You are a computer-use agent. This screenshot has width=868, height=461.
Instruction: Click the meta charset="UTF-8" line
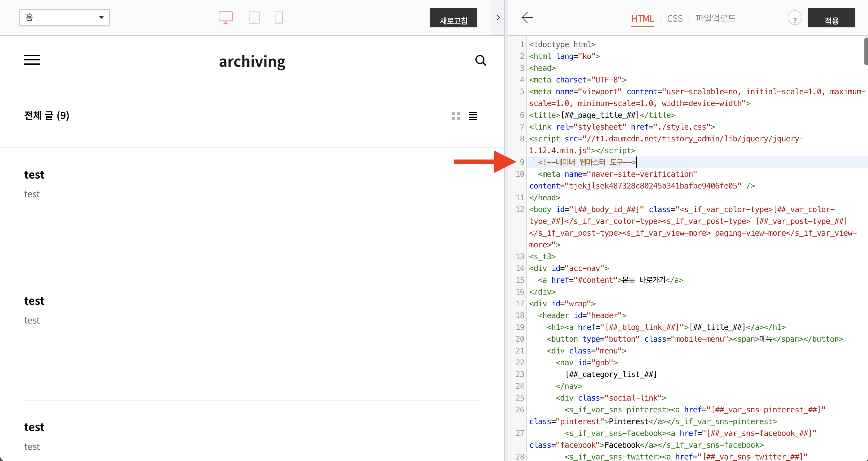tap(577, 80)
